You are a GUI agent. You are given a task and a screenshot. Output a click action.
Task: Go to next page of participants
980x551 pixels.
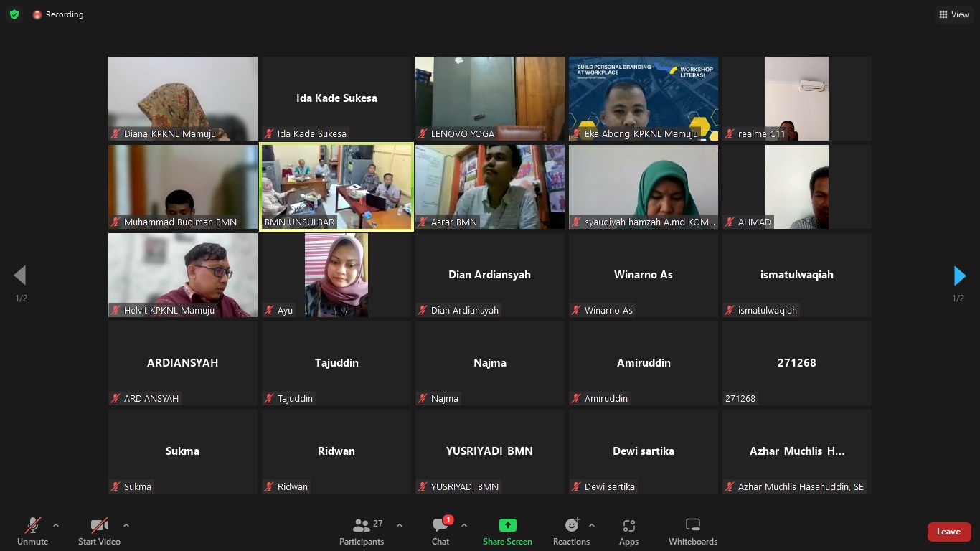pyautogui.click(x=959, y=275)
